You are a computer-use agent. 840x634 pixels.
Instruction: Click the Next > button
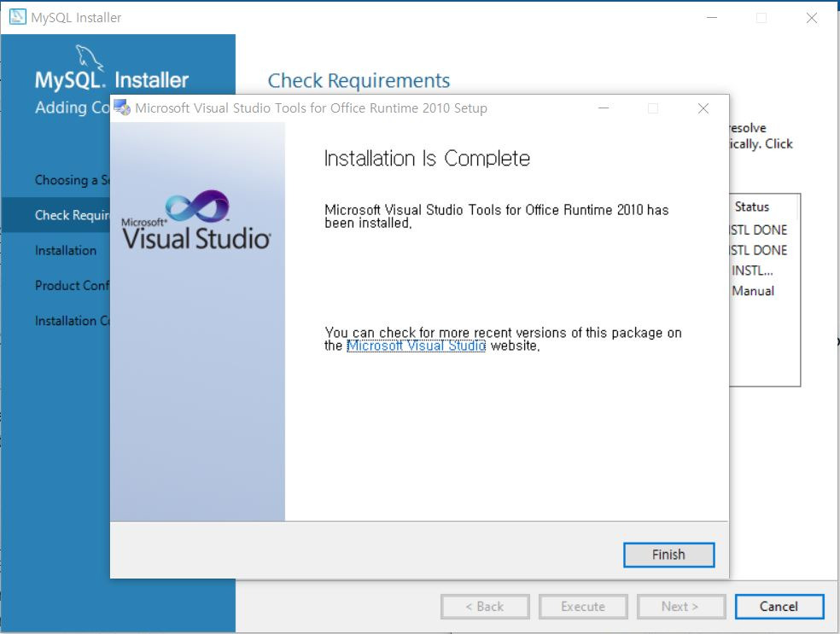[680, 607]
